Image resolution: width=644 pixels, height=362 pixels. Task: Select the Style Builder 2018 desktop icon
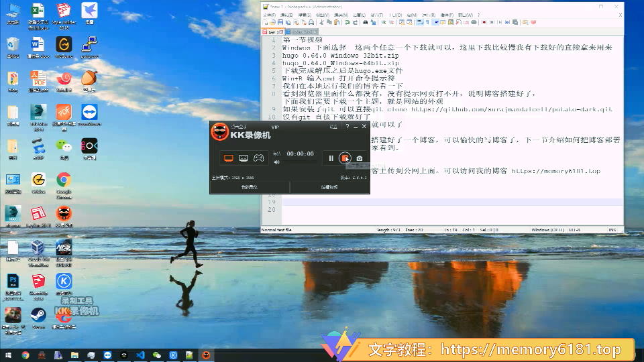click(x=64, y=15)
